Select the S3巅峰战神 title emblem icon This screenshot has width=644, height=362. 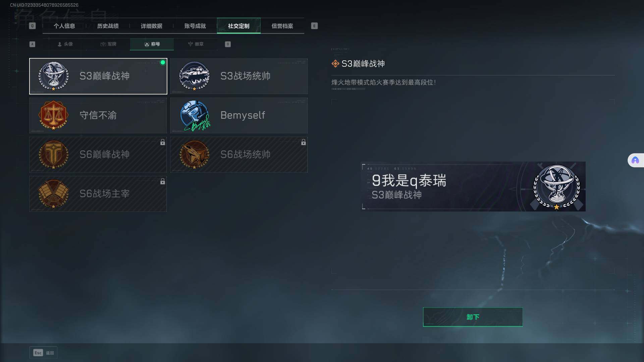tap(54, 76)
